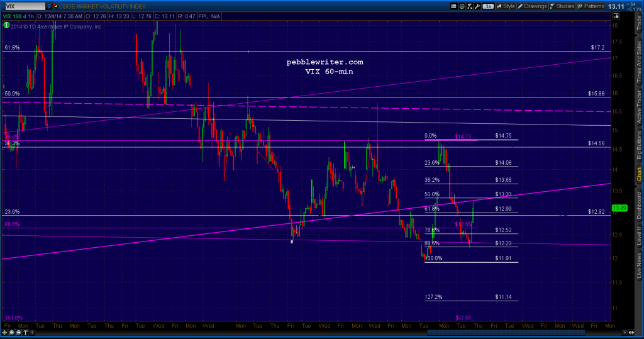Viewport: 644px width, 339px height.
Task: Click the green 13.09 price bubble on axis
Action: (619, 208)
